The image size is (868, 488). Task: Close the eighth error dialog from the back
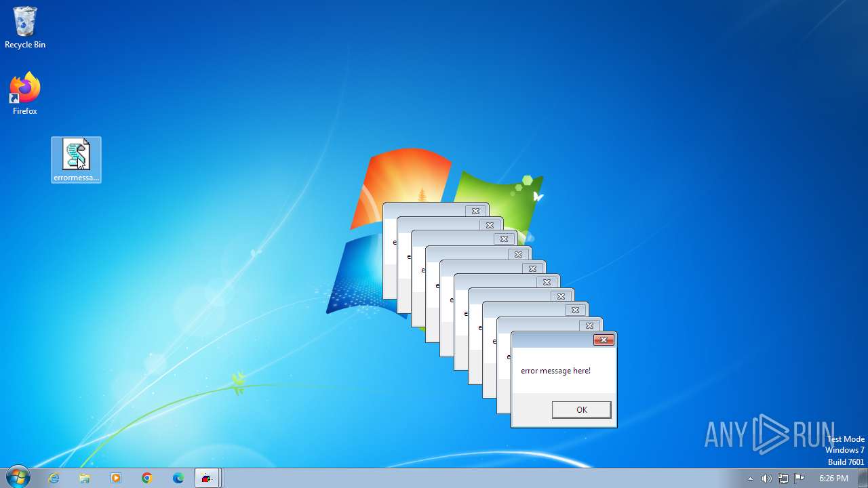[575, 310]
